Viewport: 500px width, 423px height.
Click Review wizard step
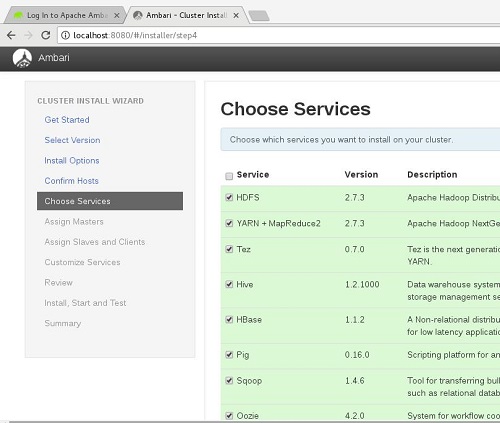tap(59, 283)
